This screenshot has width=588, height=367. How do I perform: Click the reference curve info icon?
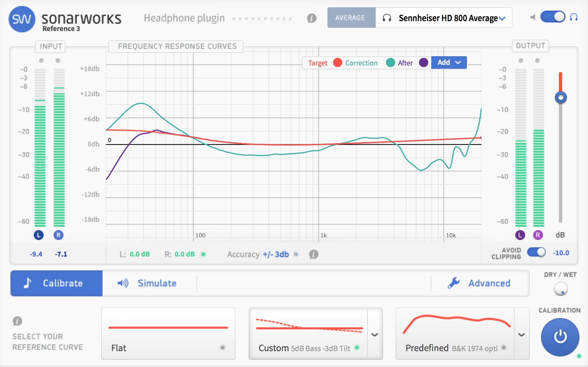tap(17, 321)
